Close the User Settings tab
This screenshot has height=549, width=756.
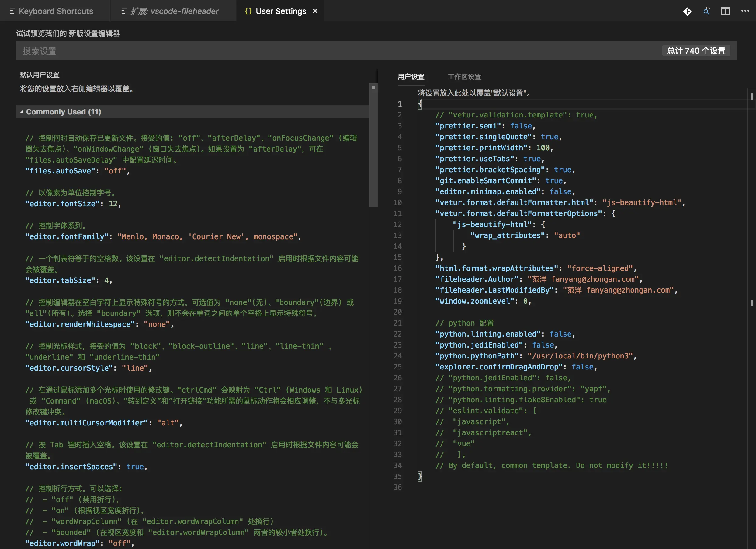pos(315,11)
